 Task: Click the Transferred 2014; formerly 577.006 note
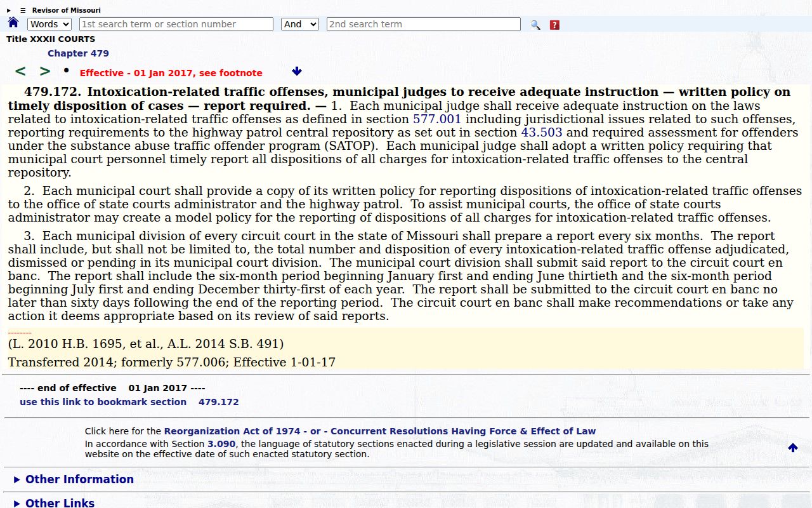(172, 362)
